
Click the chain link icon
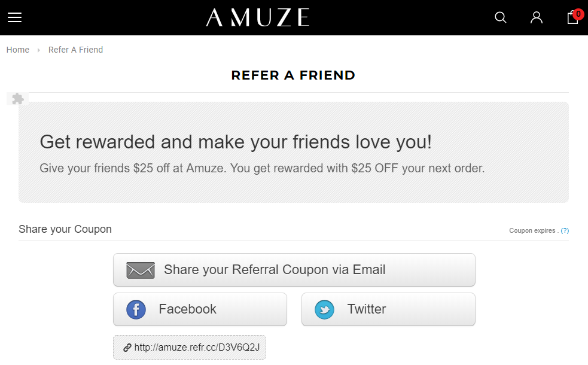click(x=127, y=348)
